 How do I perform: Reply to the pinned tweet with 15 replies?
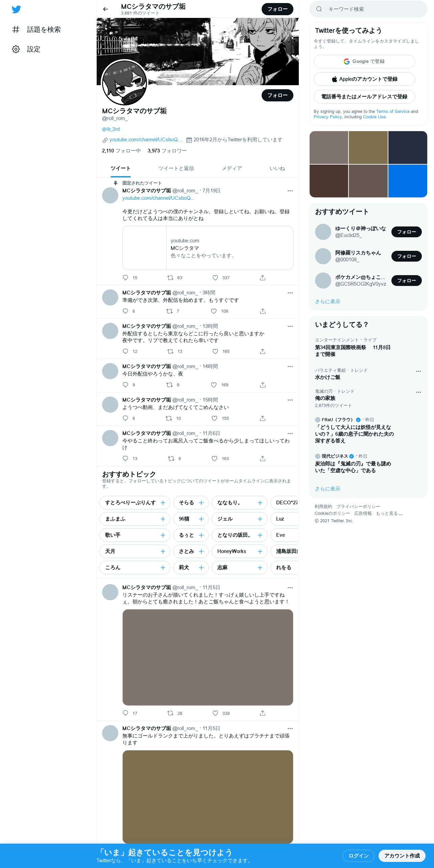click(125, 278)
